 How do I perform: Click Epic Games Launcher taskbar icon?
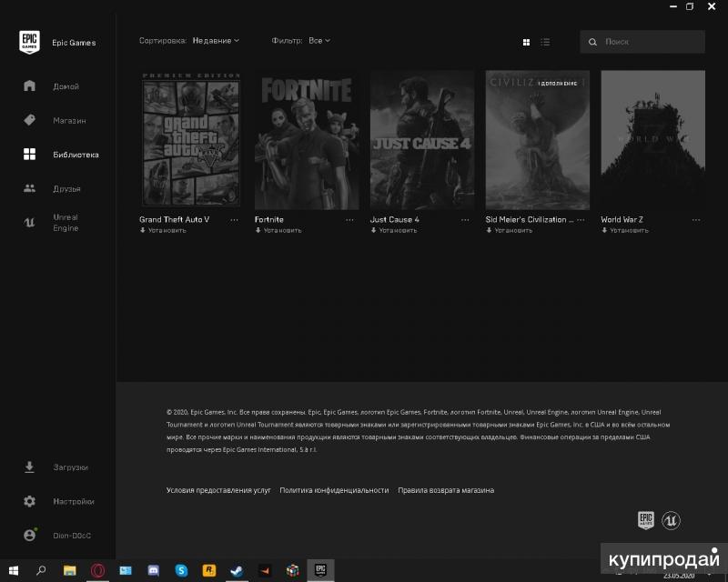pos(320,570)
